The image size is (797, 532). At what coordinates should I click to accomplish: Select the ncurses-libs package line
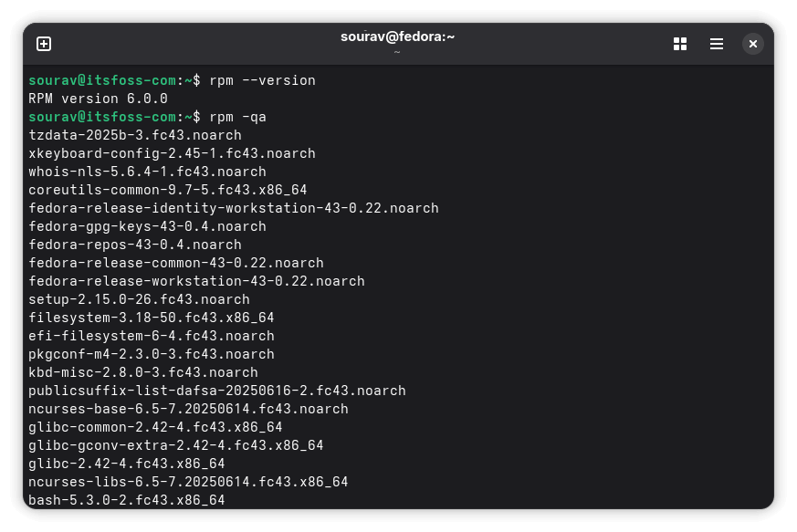point(188,482)
